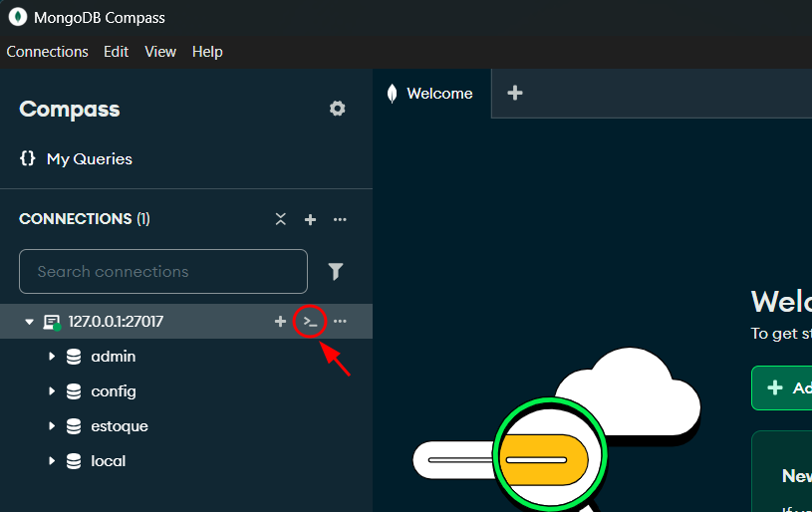Open the Connections menu
The image size is (812, 512).
[x=47, y=52]
